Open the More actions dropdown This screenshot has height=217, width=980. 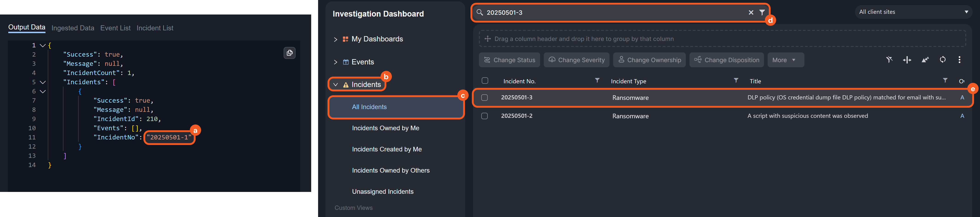[x=785, y=60]
